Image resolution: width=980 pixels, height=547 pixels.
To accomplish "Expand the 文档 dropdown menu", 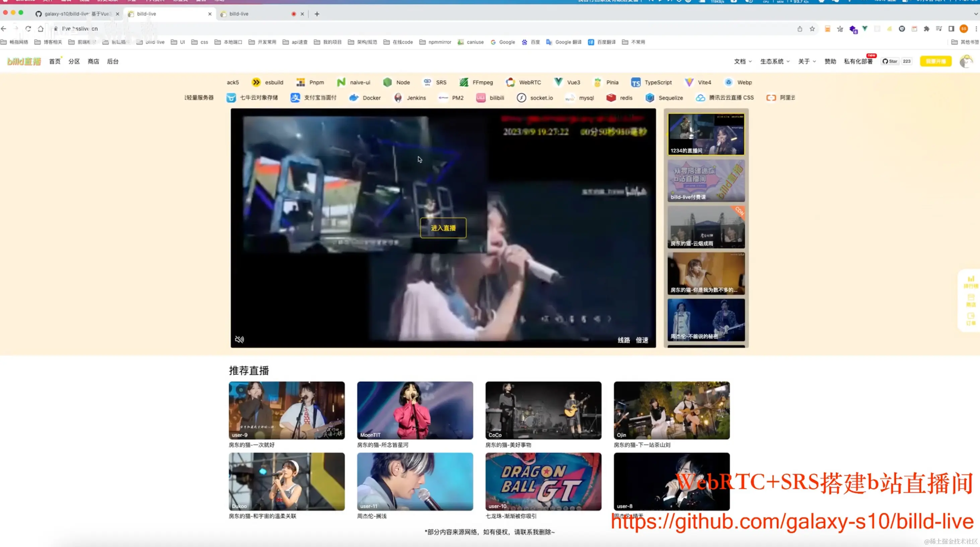I will [742, 61].
